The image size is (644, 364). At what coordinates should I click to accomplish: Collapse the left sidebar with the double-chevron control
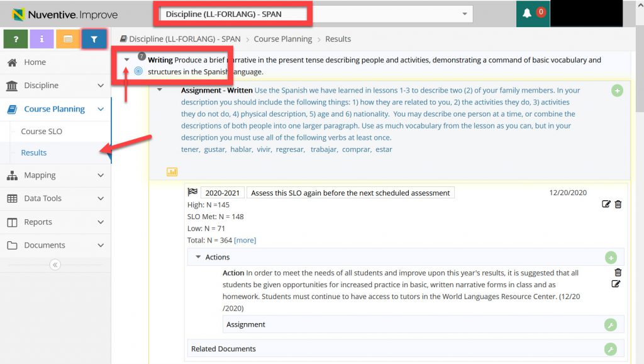click(x=55, y=264)
